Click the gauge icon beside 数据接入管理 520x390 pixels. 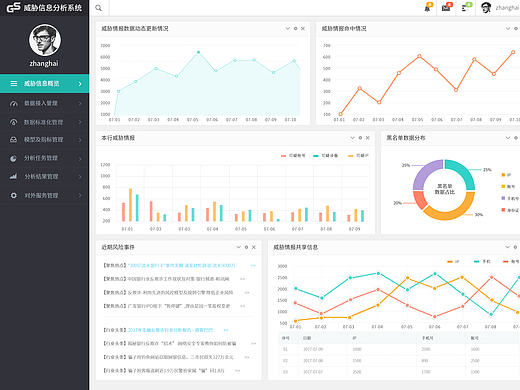click(x=13, y=103)
